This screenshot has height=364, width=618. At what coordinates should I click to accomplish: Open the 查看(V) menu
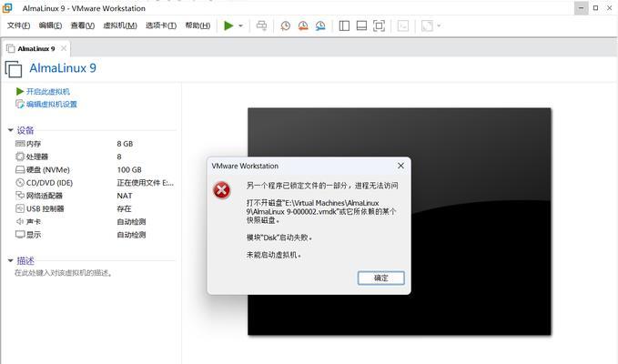coord(83,25)
